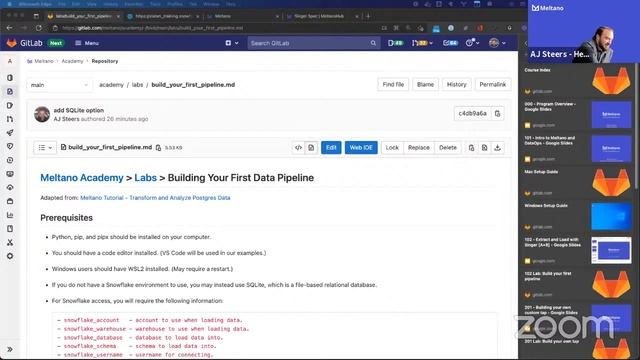640x360 pixels.
Task: Open the Meltano Tutorial Transform and Analyze link
Action: point(155,198)
